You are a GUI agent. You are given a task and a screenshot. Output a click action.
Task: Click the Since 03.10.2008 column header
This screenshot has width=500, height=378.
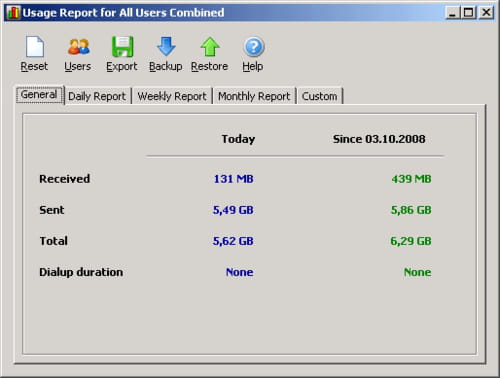tap(379, 139)
